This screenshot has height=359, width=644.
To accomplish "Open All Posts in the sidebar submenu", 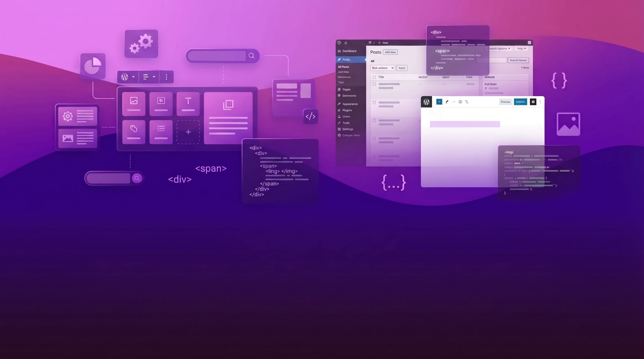I will [x=343, y=67].
